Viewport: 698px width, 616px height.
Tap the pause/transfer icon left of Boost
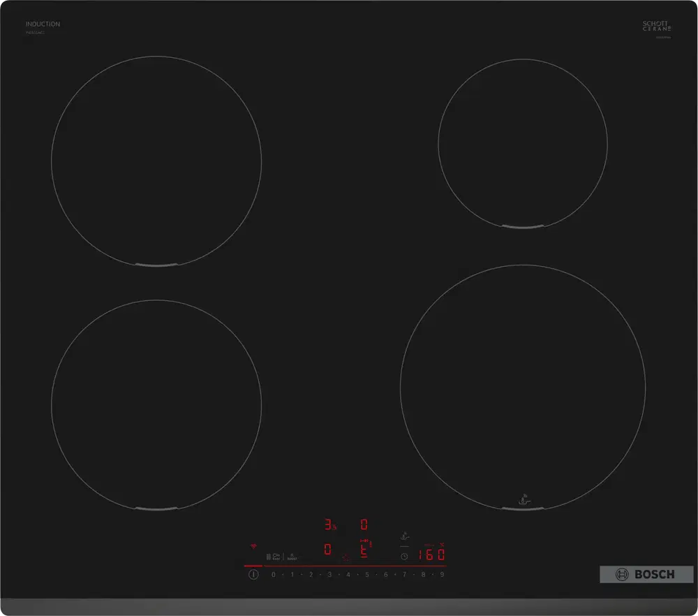(268, 556)
